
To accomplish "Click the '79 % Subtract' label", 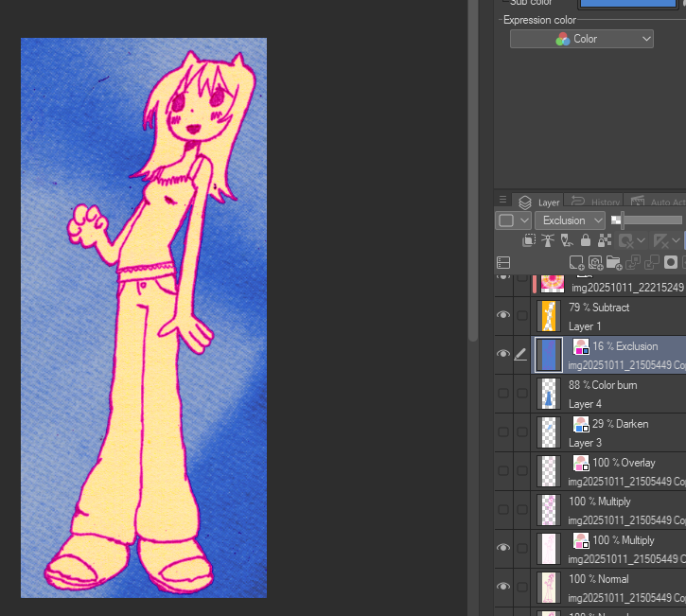I will (x=599, y=308).
